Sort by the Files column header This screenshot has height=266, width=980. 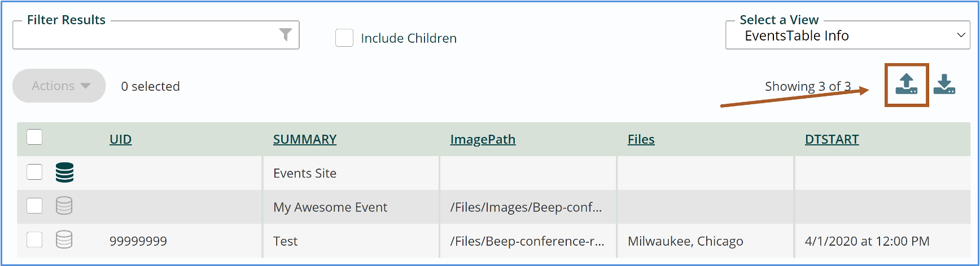point(641,139)
